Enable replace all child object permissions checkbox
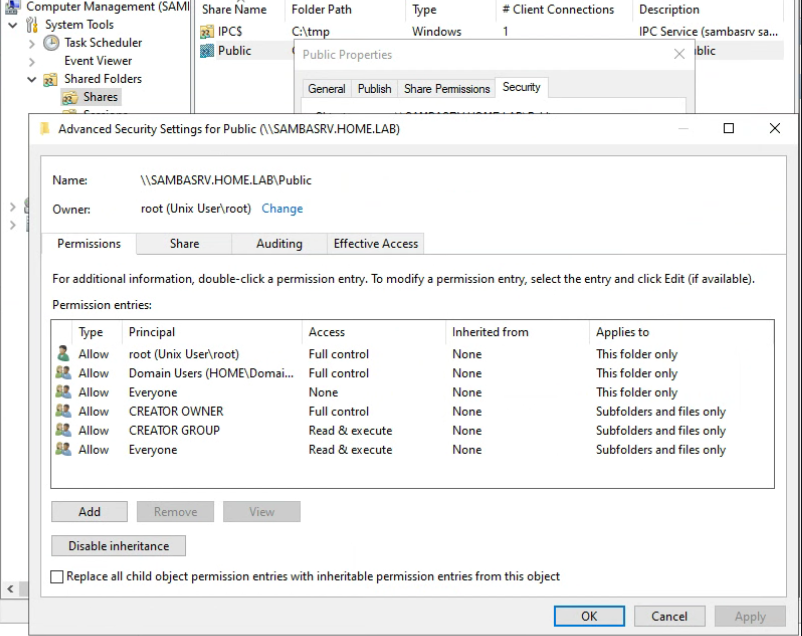802x636 pixels. [x=57, y=577]
